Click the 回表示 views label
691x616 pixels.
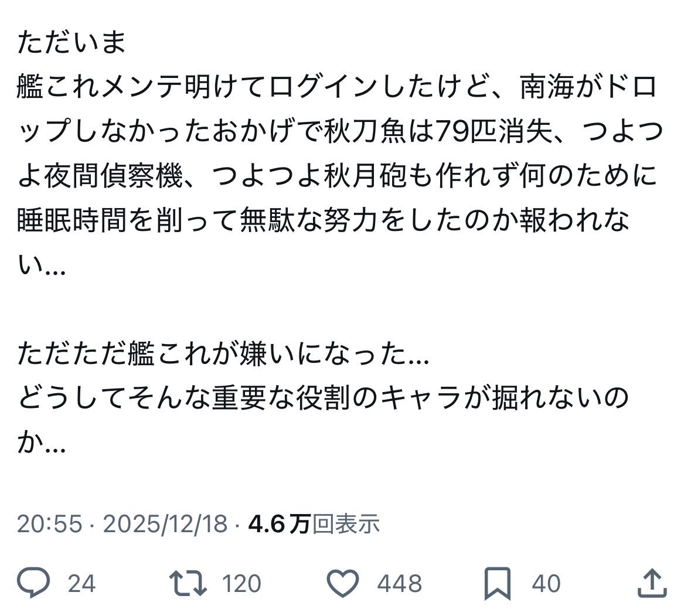(x=346, y=523)
